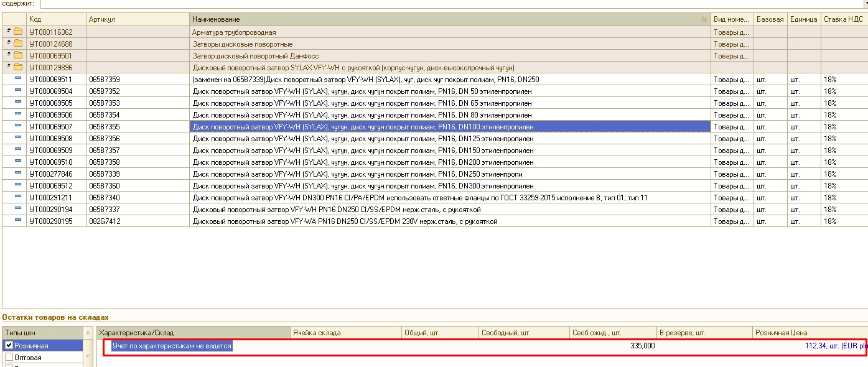868x367 pixels.
Task: Uncheck the Розничная price type
Action: [9, 345]
